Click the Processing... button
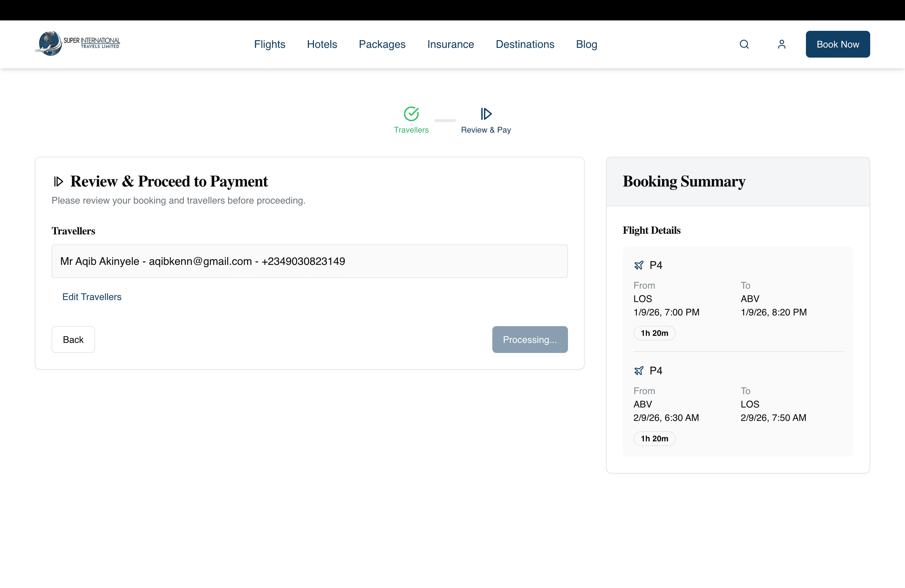 click(529, 340)
